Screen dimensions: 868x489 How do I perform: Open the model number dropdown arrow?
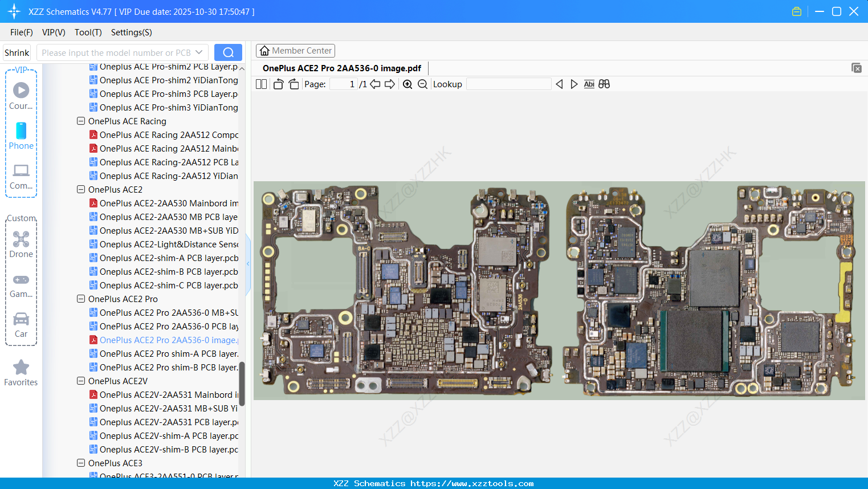click(199, 52)
